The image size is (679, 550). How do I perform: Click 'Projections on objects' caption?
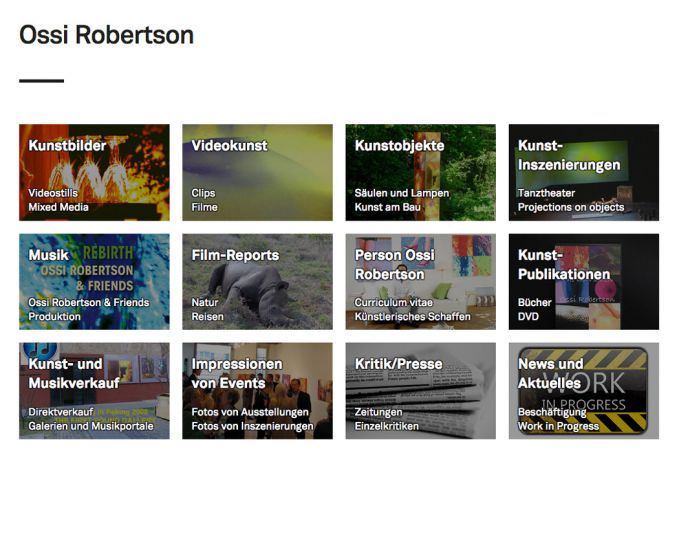click(570, 208)
